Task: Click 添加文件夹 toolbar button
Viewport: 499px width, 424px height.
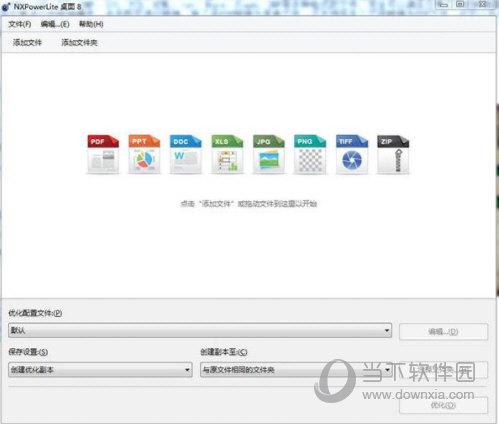Action: tap(79, 43)
